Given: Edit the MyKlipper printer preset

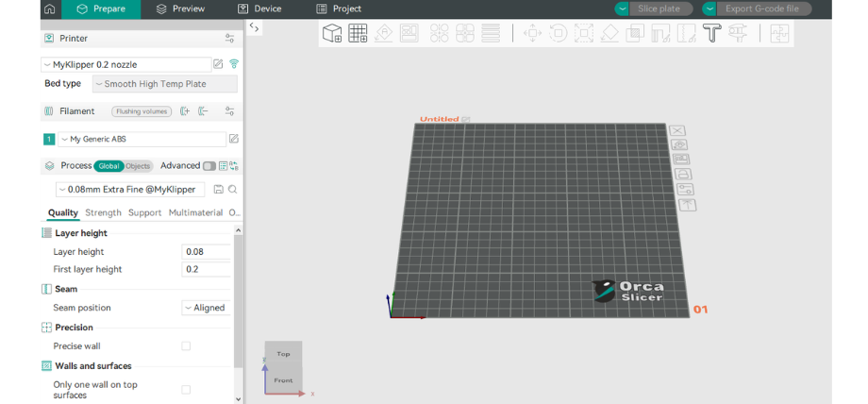Looking at the screenshot, I should (x=218, y=64).
